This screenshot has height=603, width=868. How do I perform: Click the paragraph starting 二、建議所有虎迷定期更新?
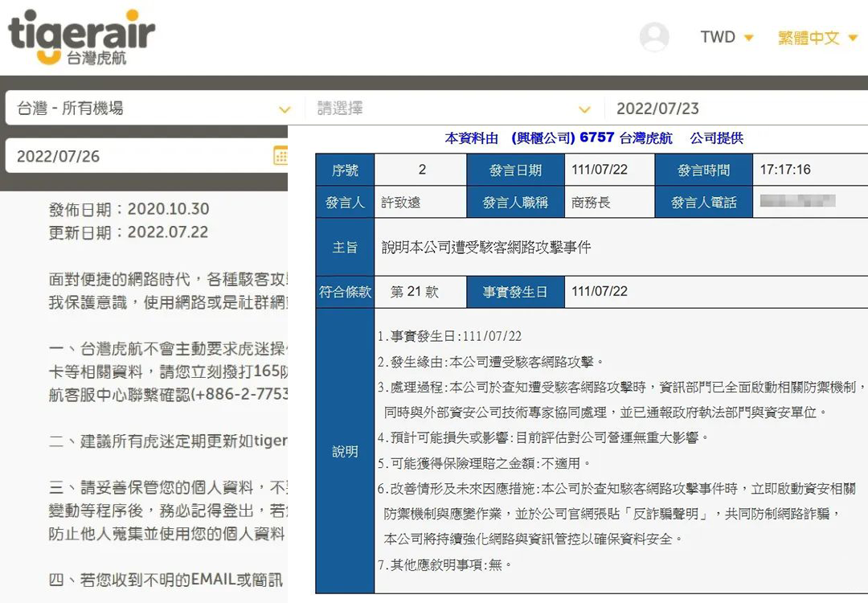click(x=168, y=441)
